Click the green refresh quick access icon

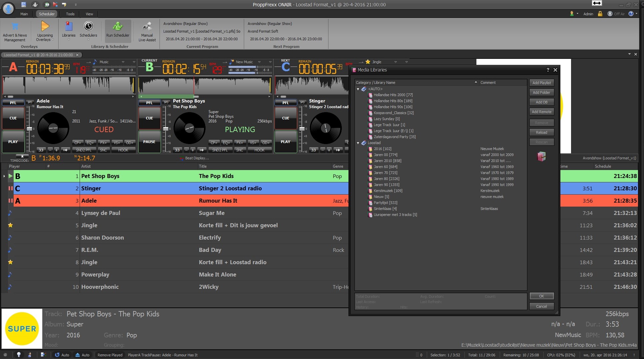click(47, 5)
